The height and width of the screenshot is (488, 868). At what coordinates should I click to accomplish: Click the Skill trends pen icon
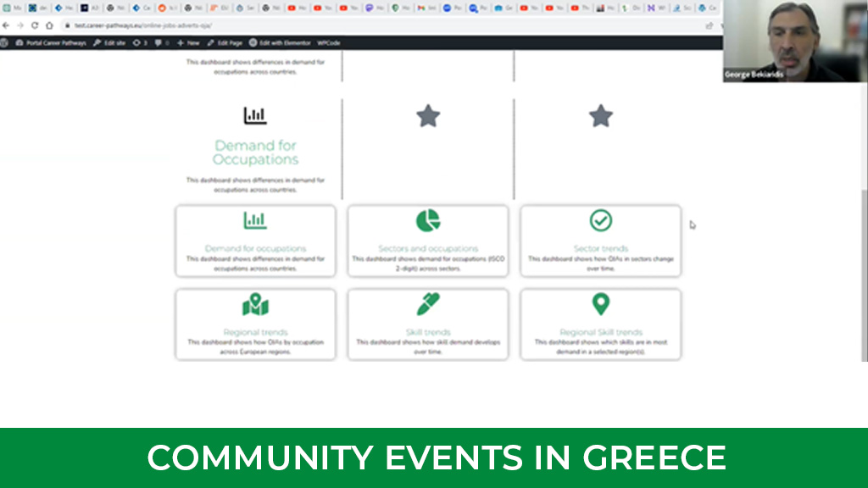tap(427, 302)
